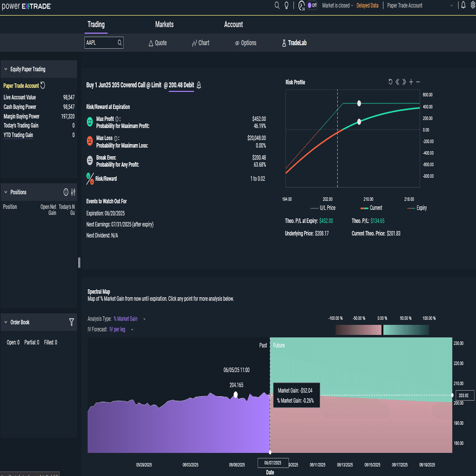The height and width of the screenshot is (476, 476).
Task: Open notifications bell icon
Action: click(x=463, y=5)
